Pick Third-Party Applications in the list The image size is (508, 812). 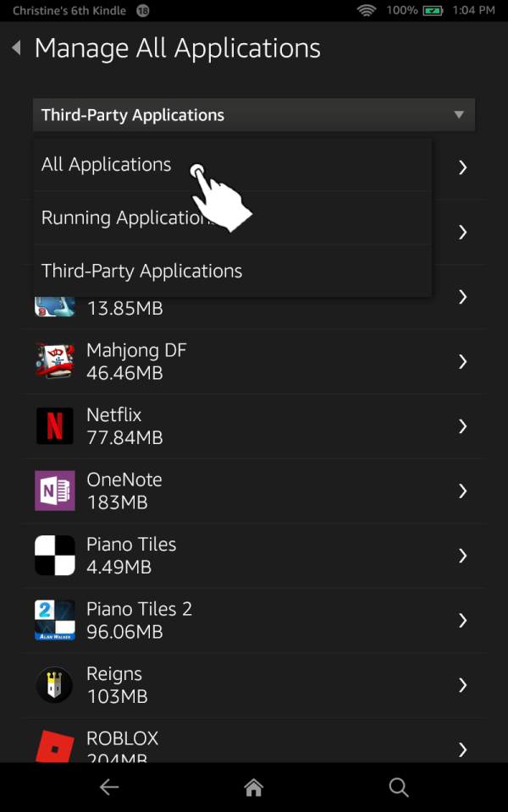tap(142, 272)
